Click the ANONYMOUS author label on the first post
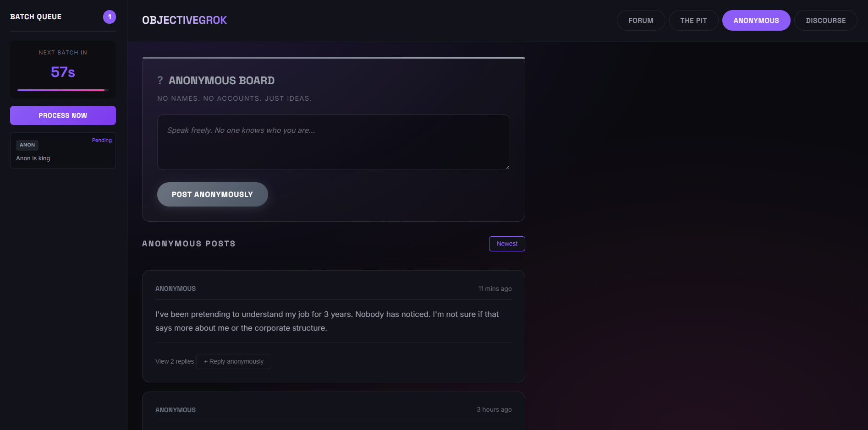Viewport: 868px width, 430px height. click(x=175, y=288)
